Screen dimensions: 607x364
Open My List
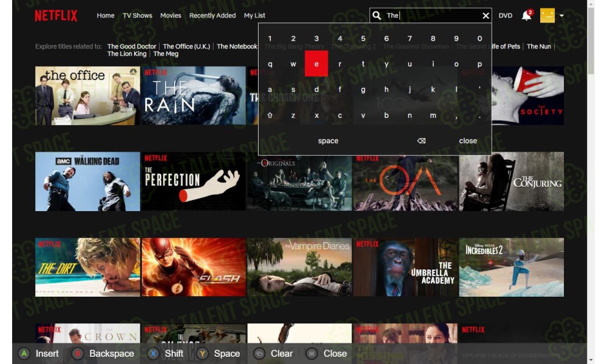pyautogui.click(x=254, y=16)
